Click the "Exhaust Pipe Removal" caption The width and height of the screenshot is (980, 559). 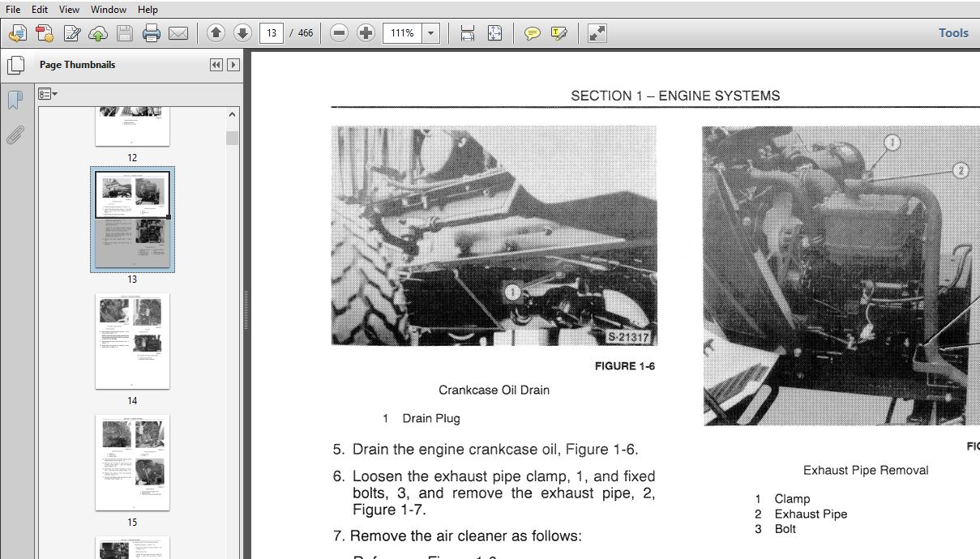[x=866, y=470]
